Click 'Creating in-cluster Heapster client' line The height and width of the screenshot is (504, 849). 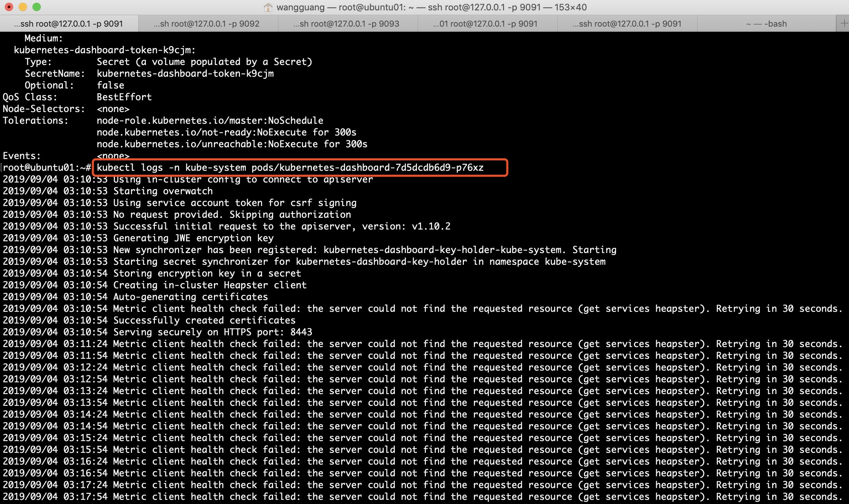pos(155,285)
